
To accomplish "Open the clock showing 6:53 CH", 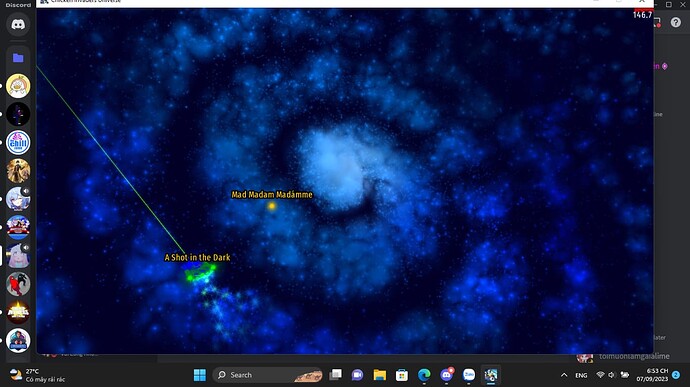I will 652,375.
